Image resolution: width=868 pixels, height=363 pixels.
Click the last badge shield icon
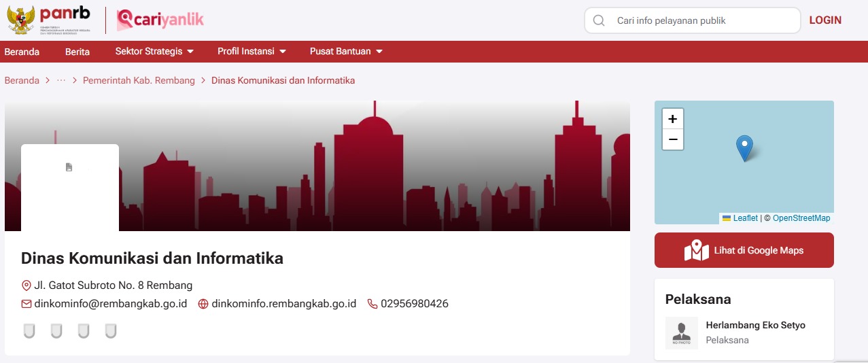(110, 331)
